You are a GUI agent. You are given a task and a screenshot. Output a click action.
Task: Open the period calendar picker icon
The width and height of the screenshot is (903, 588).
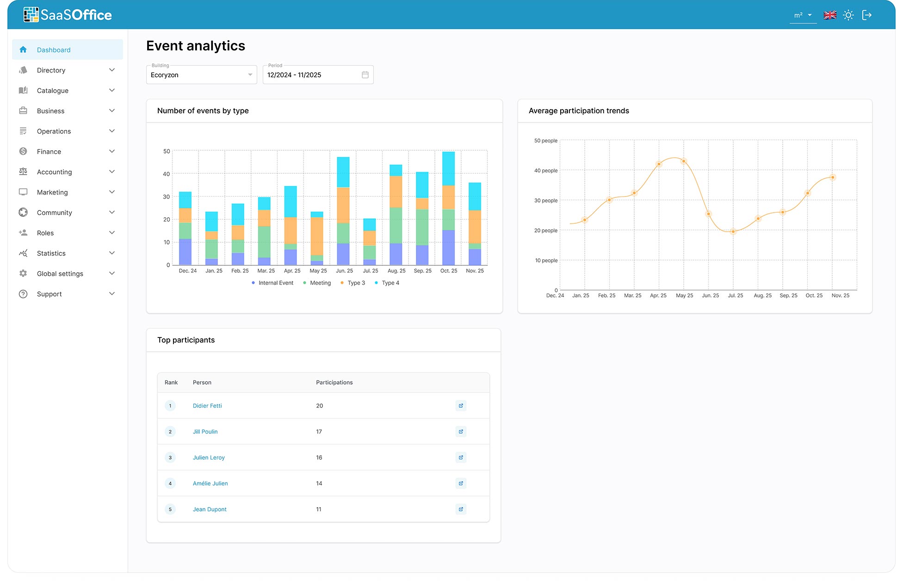click(x=365, y=74)
